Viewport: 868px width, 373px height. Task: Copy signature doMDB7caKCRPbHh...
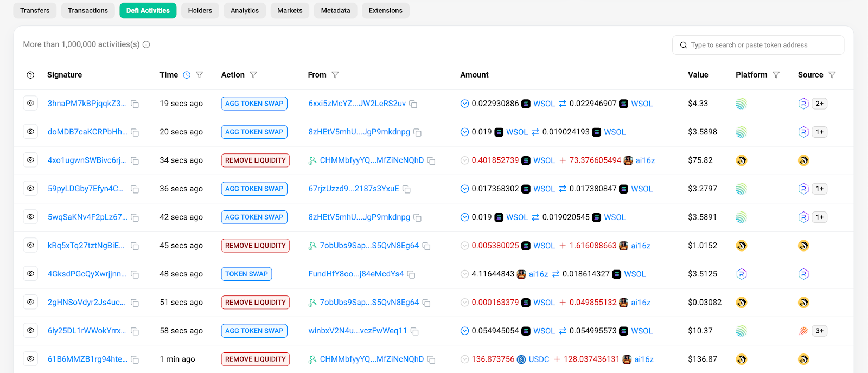pyautogui.click(x=135, y=132)
